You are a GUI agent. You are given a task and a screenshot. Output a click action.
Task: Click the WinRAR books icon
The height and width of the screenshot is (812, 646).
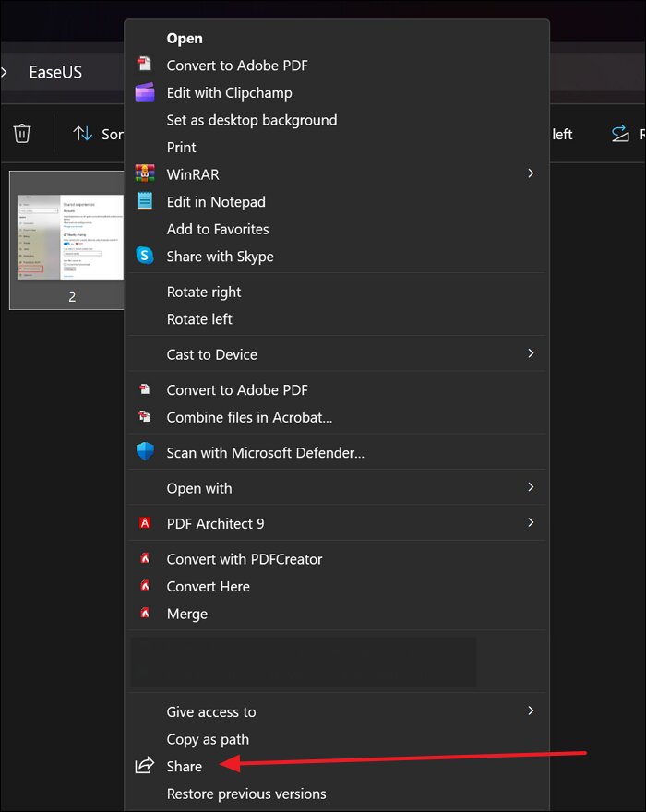145,173
